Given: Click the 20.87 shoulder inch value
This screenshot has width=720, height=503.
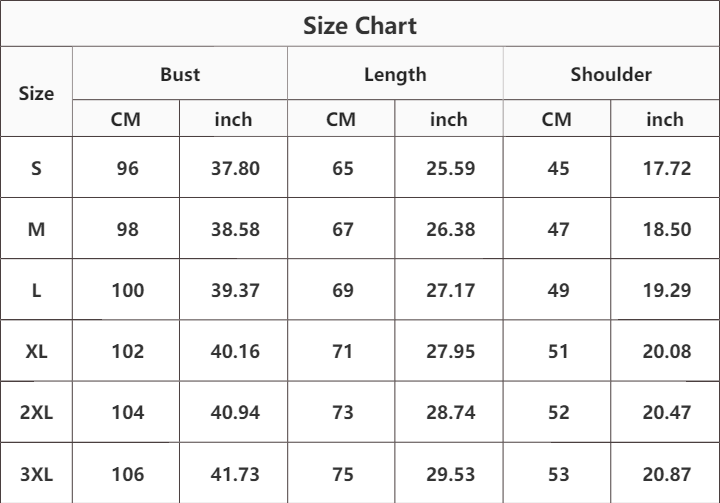Looking at the screenshot, I should coord(666,474).
